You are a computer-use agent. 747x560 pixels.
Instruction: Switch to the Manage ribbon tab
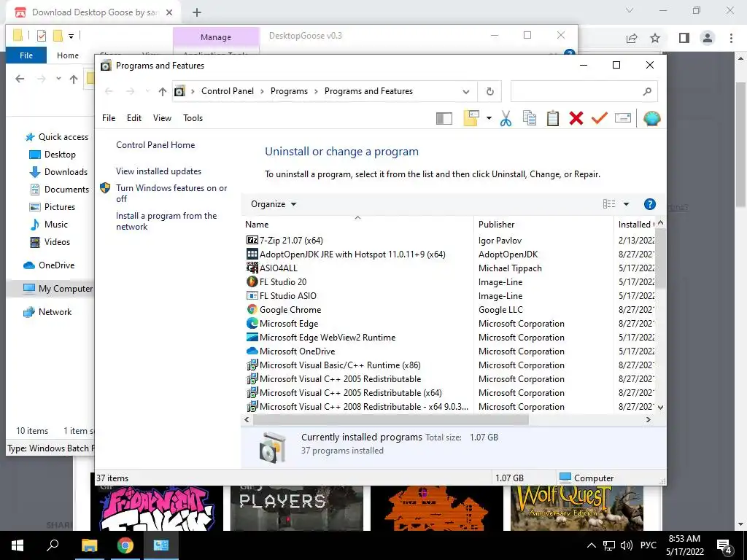[x=216, y=36]
